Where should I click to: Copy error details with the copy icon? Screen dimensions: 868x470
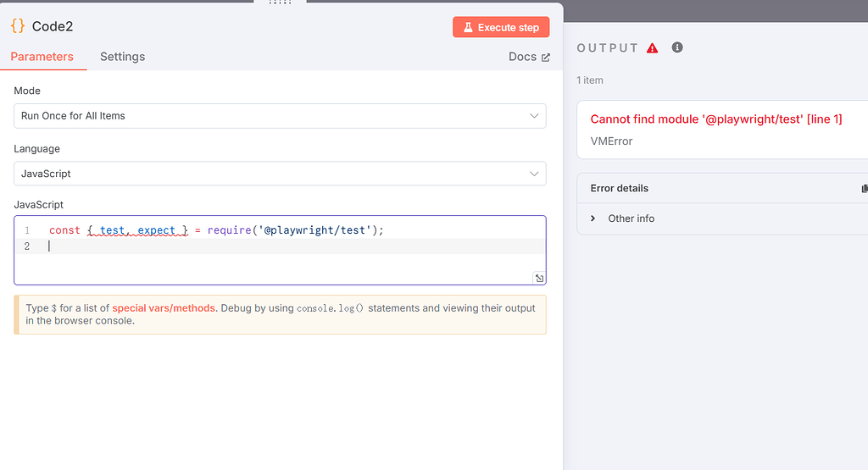(864, 189)
